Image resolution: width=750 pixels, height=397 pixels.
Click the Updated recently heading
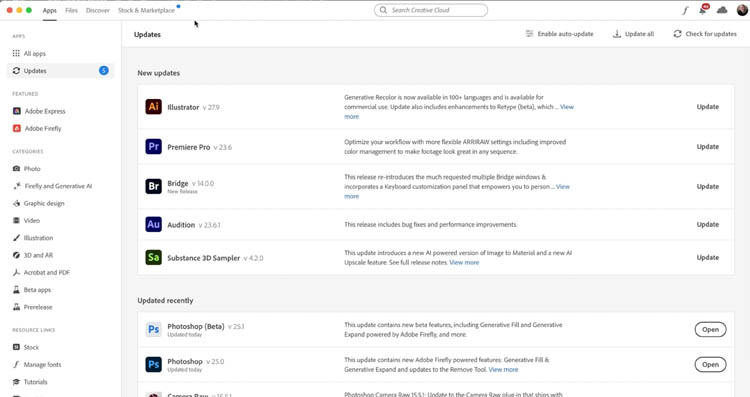coord(165,300)
